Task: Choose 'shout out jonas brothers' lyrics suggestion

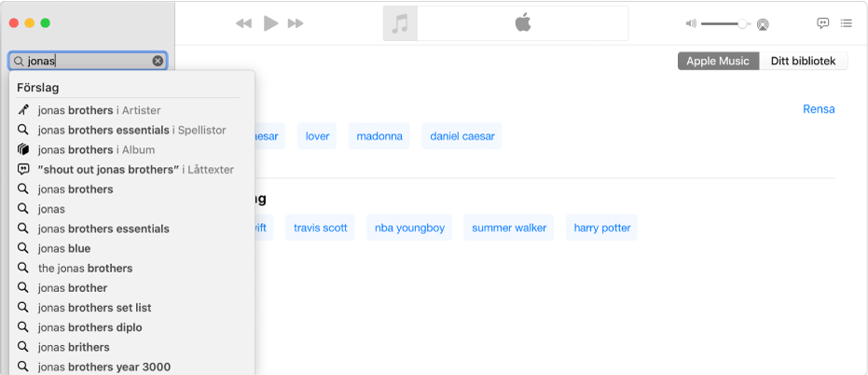Action: [135, 170]
